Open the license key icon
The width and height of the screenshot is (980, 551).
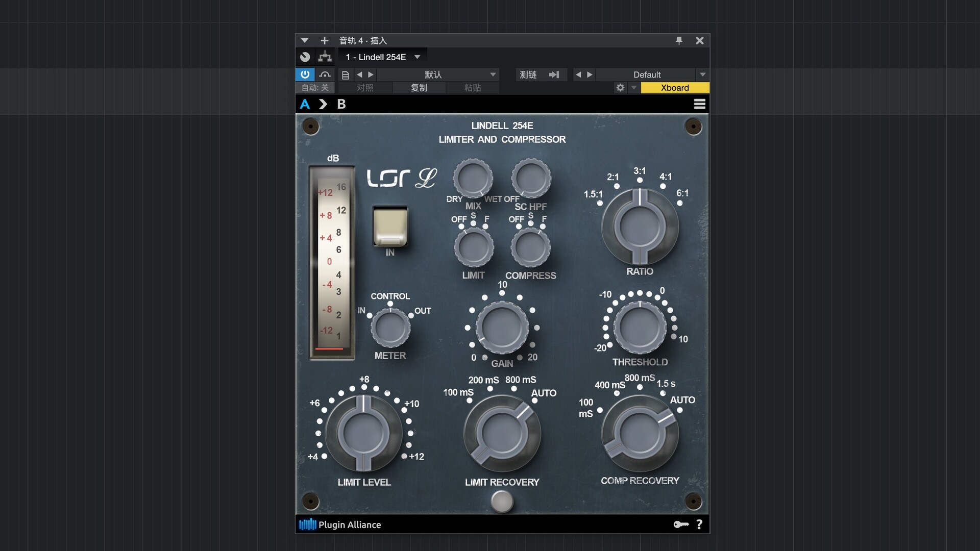[x=681, y=524]
